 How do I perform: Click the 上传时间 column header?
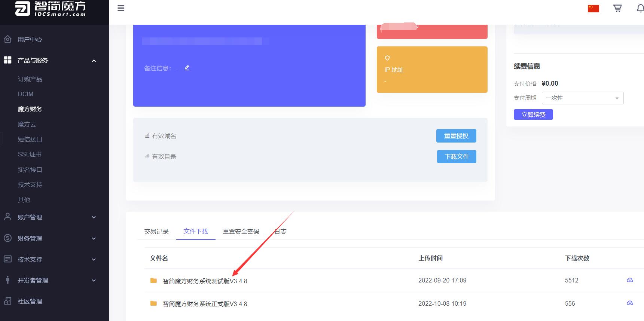coord(431,258)
